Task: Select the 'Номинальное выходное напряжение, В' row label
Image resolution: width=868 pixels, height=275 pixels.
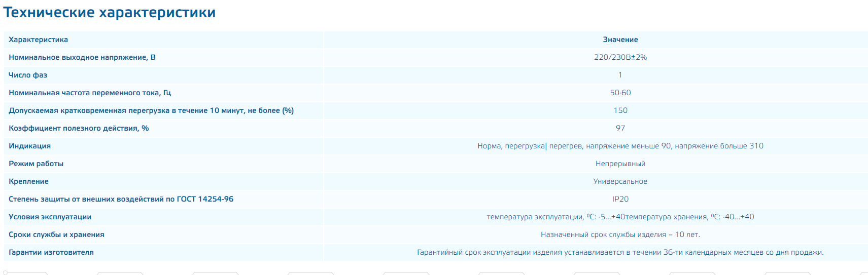Action: pos(82,57)
